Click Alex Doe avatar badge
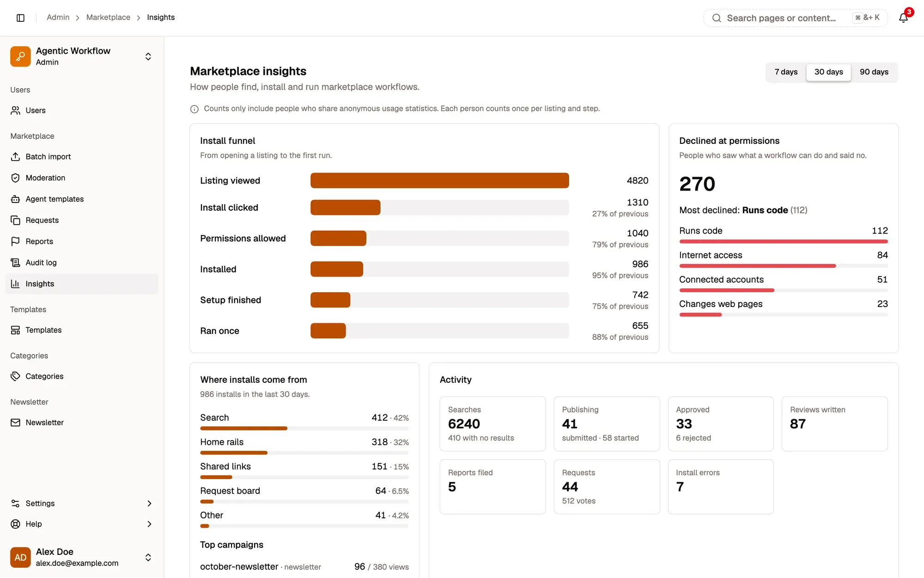Screen dimensions: 924x578 coord(20,557)
